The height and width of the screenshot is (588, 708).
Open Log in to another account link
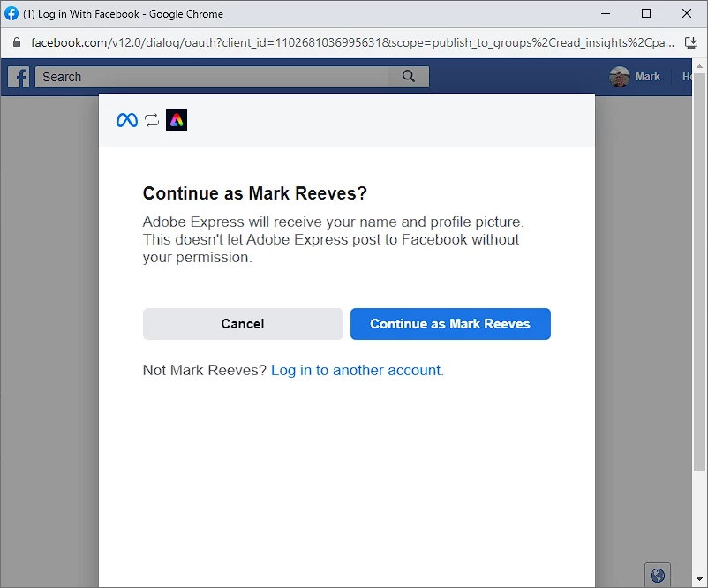coord(358,370)
